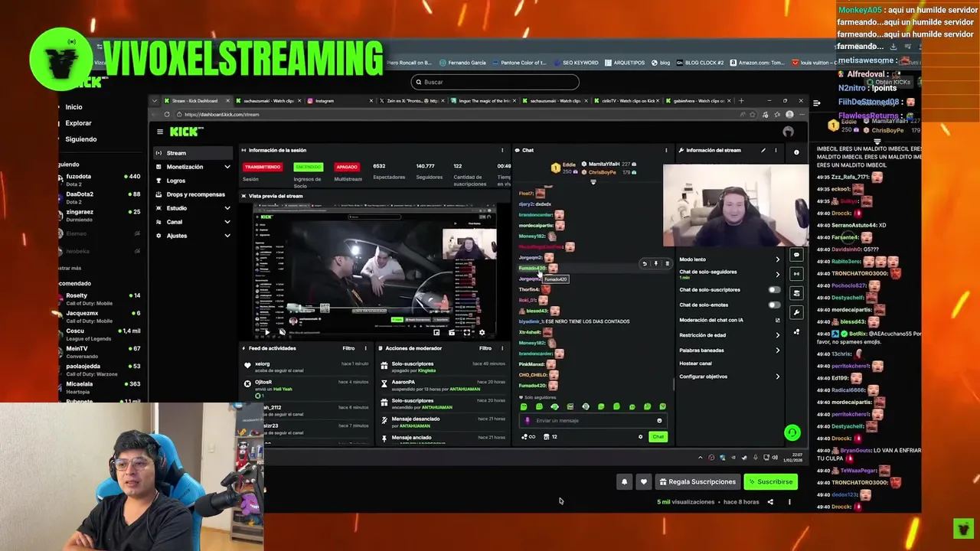Switch to Stream - Kick Dashboard tab
The width and height of the screenshot is (980, 551).
[196, 100]
